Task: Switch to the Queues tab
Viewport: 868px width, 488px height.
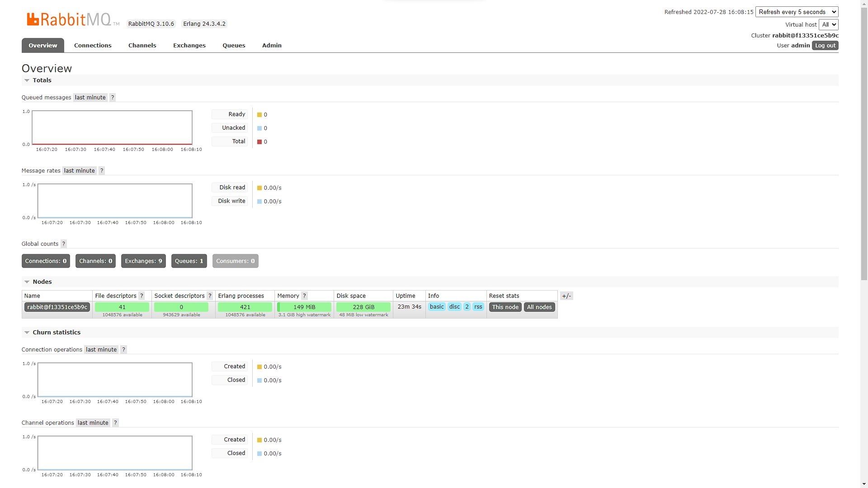Action: tap(234, 46)
